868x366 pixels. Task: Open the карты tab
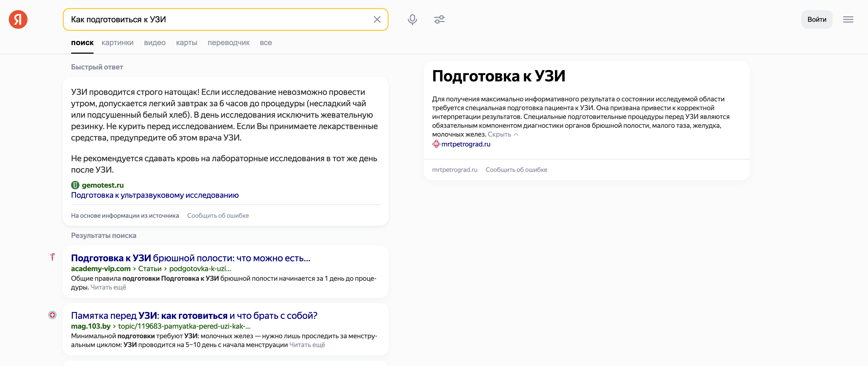[187, 43]
